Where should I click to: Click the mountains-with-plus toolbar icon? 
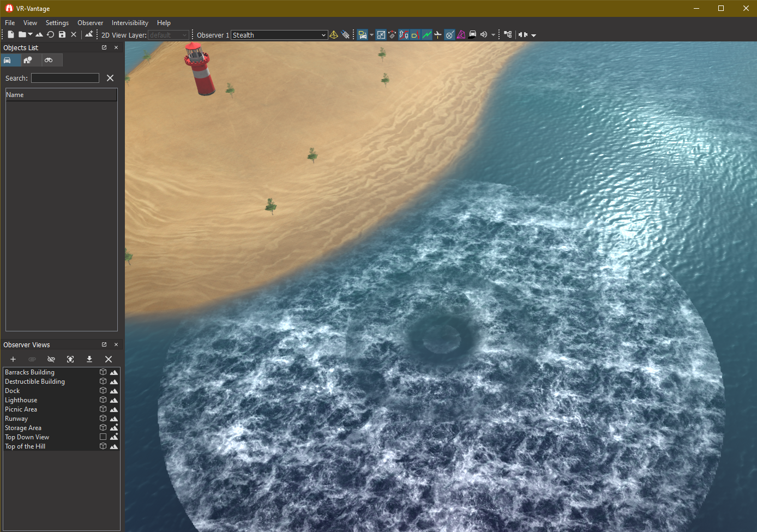[89, 34]
